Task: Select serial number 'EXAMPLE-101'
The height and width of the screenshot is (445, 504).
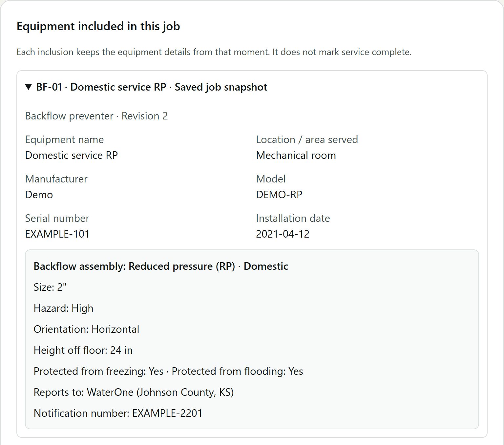Action: pyautogui.click(x=57, y=234)
